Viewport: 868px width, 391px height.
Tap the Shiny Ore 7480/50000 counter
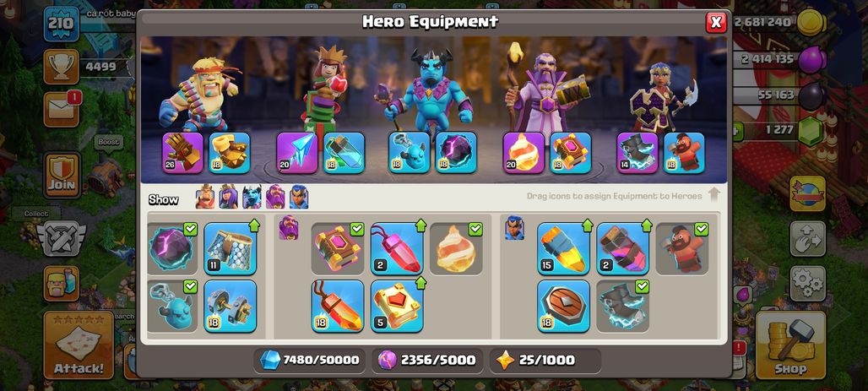(x=310, y=360)
